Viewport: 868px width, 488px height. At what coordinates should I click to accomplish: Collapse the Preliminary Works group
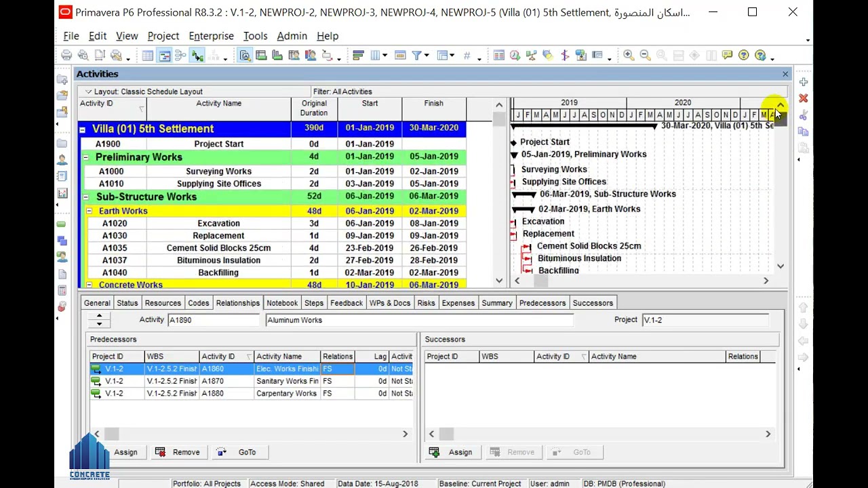(x=86, y=157)
